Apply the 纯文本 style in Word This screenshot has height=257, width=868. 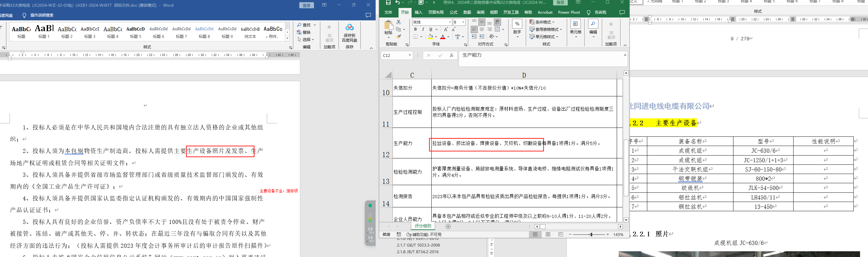250,32
